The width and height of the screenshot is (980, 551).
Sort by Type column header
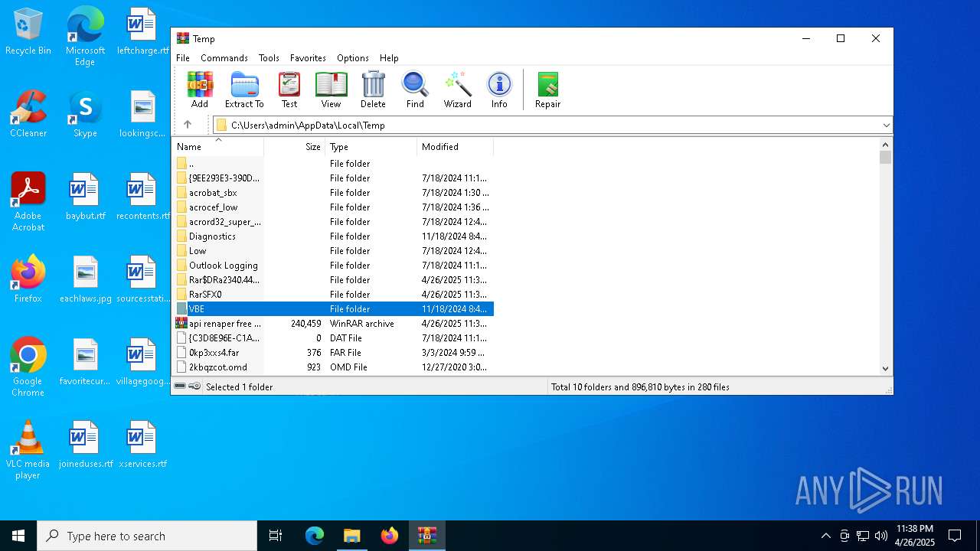point(371,147)
